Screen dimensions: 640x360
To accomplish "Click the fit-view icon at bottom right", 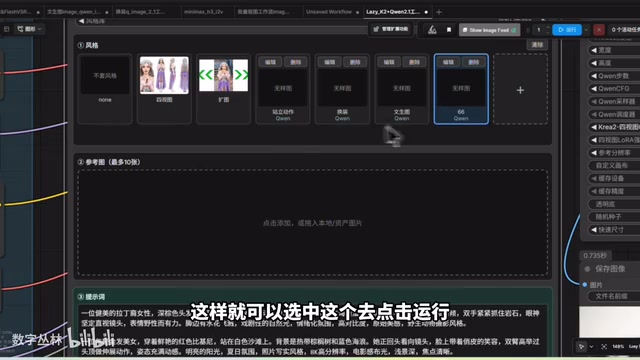I will 604,347.
